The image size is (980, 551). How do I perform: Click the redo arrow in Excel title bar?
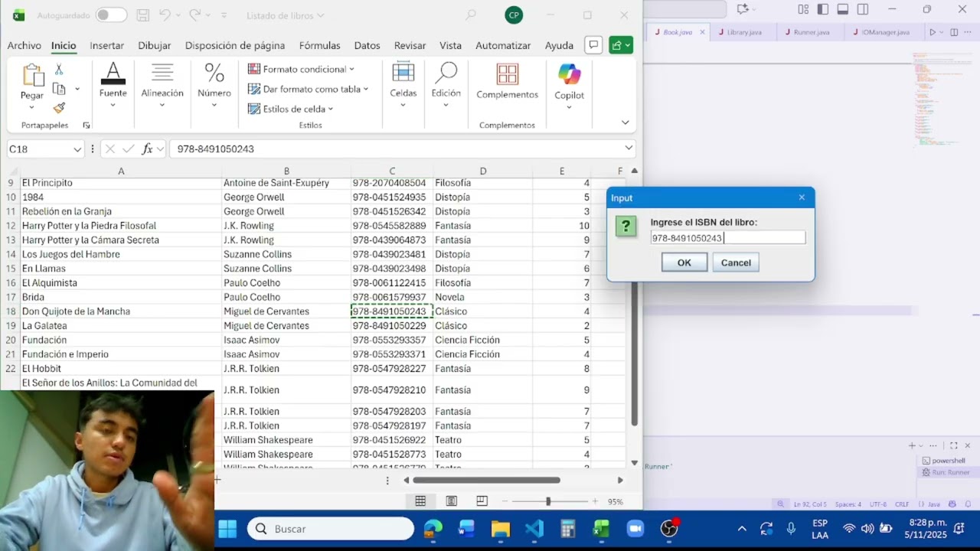[x=195, y=15]
